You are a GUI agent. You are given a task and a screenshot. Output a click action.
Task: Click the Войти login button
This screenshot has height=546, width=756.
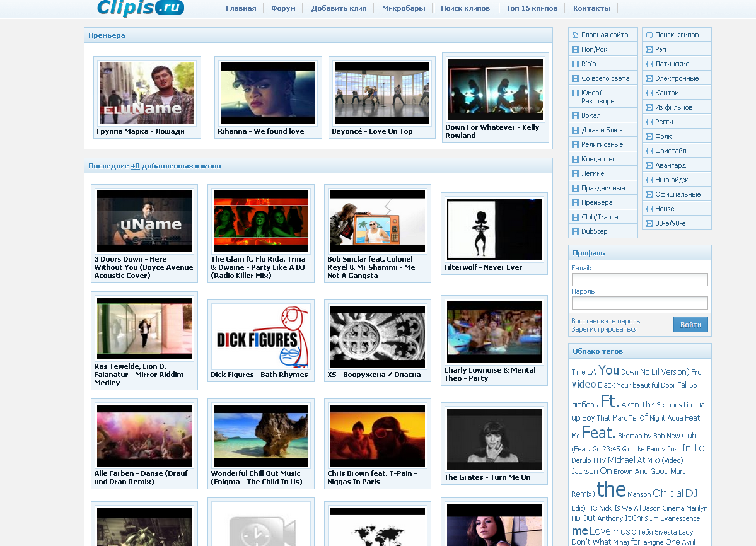690,324
